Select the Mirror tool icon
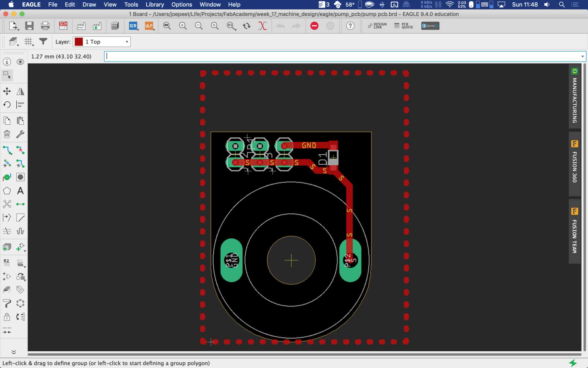 [20, 91]
